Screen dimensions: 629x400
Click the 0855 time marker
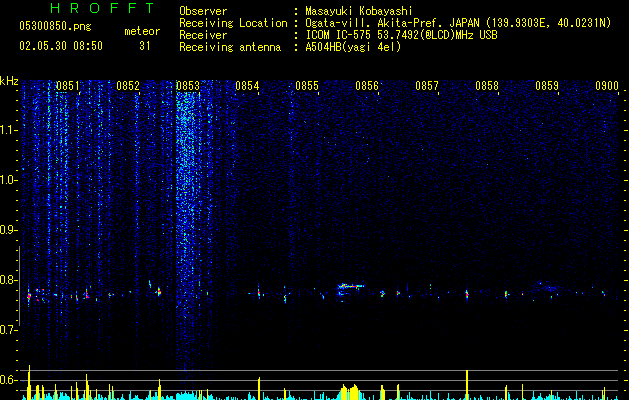pos(307,86)
